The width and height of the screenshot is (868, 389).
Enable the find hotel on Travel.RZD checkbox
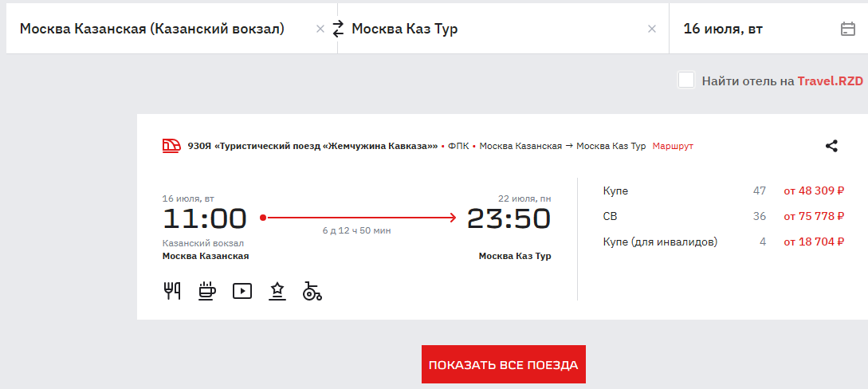click(x=686, y=81)
